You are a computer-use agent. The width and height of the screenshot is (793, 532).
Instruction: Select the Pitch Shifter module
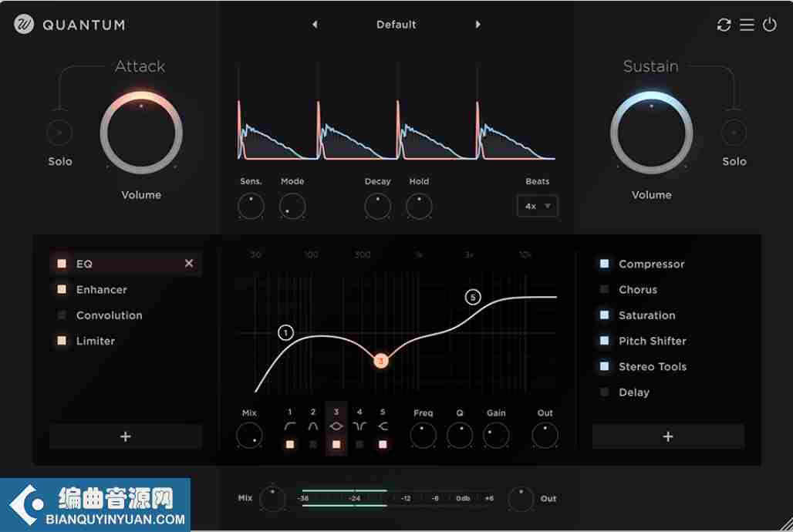[653, 342]
